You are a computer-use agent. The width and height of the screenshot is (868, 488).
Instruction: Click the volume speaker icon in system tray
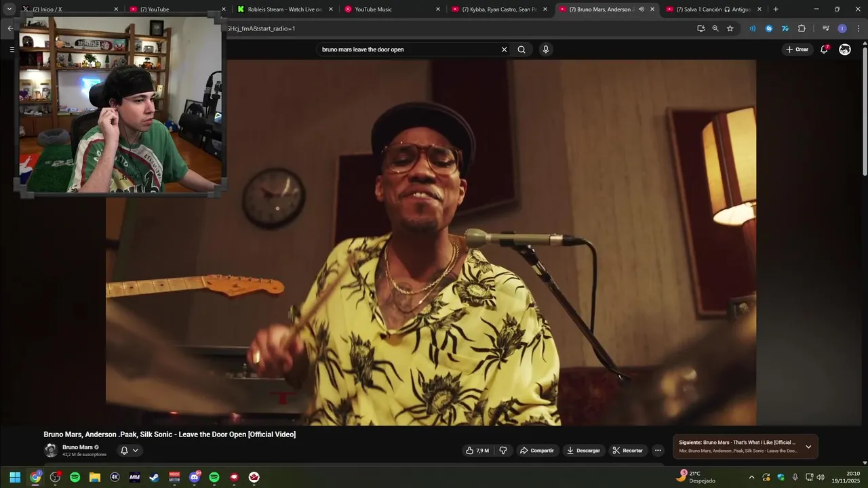[821, 477]
